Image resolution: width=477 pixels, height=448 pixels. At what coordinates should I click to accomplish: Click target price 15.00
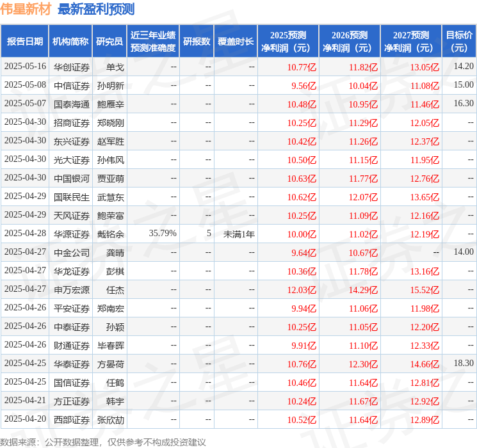(464, 85)
